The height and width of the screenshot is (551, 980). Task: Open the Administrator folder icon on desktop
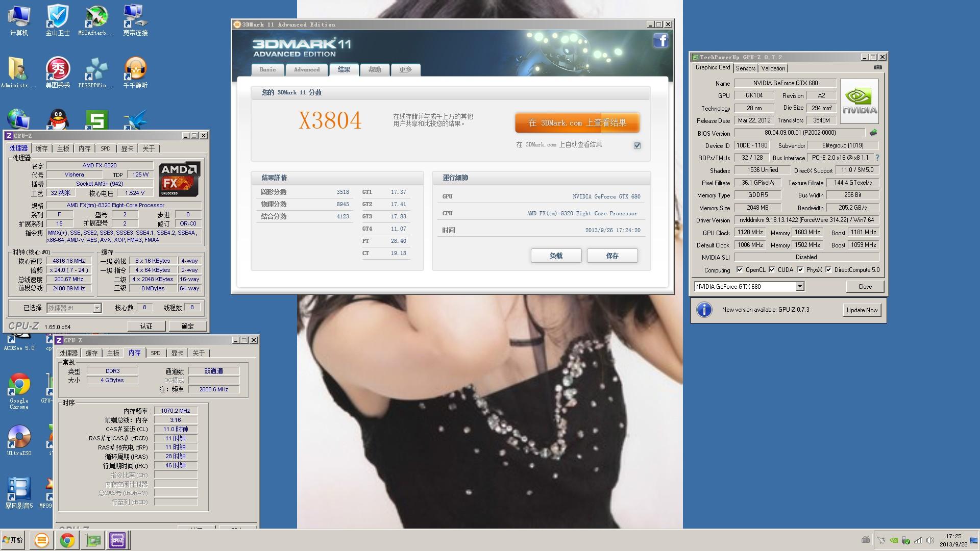coord(19,72)
